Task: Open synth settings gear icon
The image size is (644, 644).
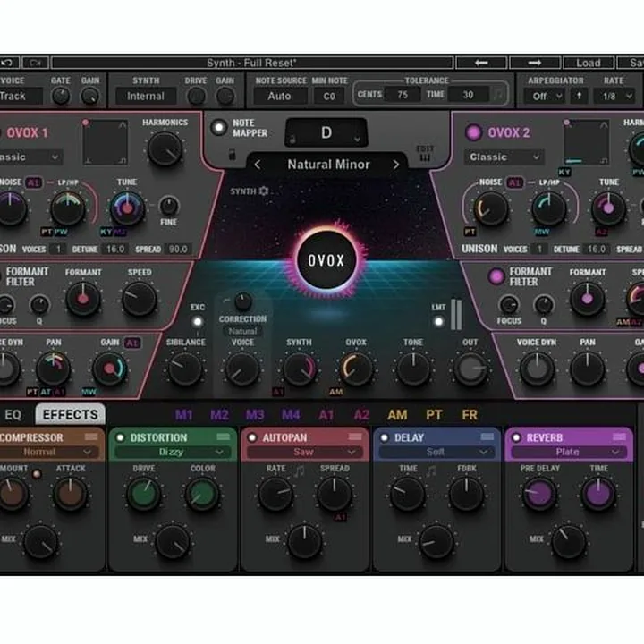Action: (264, 191)
